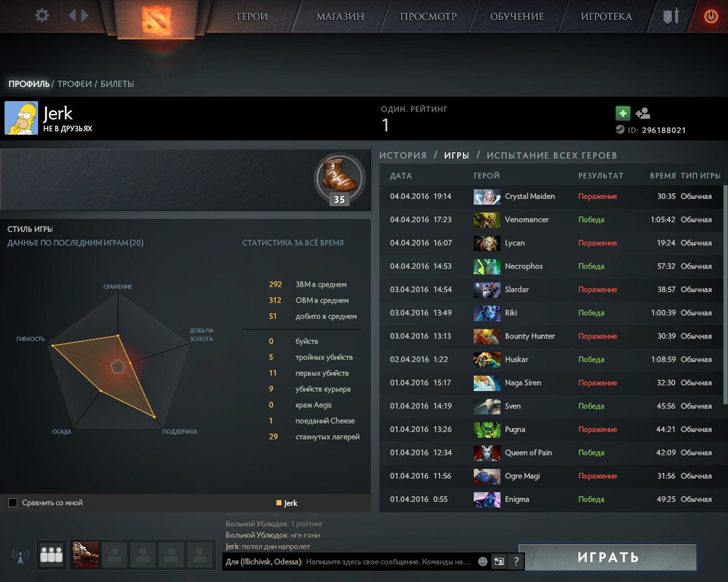Switch to the ИСТОРИЯ tab
This screenshot has width=728, height=582.
(x=403, y=155)
